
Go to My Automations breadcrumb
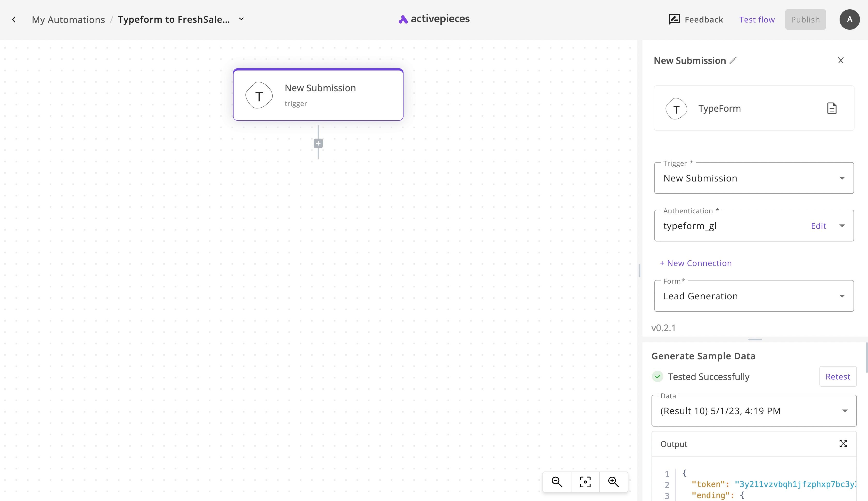[x=68, y=20]
